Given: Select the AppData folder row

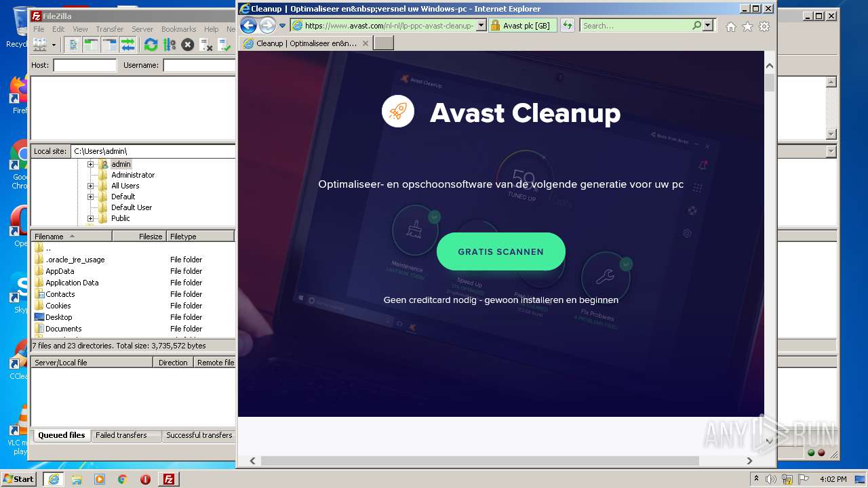Looking at the screenshot, I should (133, 271).
